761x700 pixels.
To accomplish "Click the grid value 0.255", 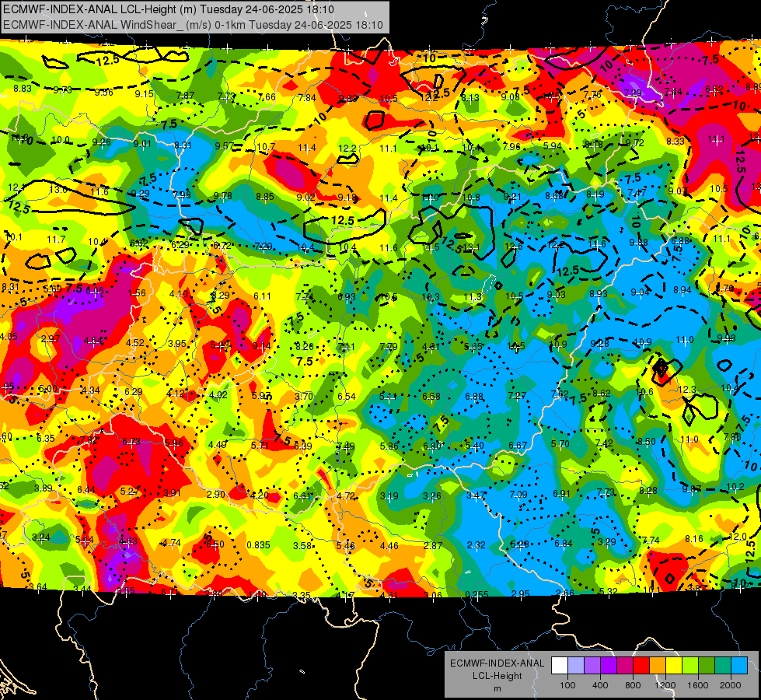I will click(x=476, y=594).
